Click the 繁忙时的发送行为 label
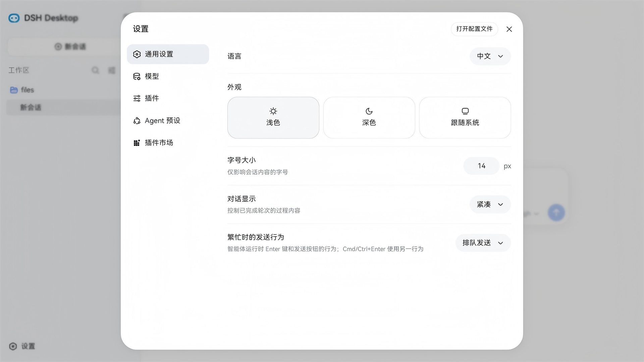This screenshot has width=644, height=362. 256,237
